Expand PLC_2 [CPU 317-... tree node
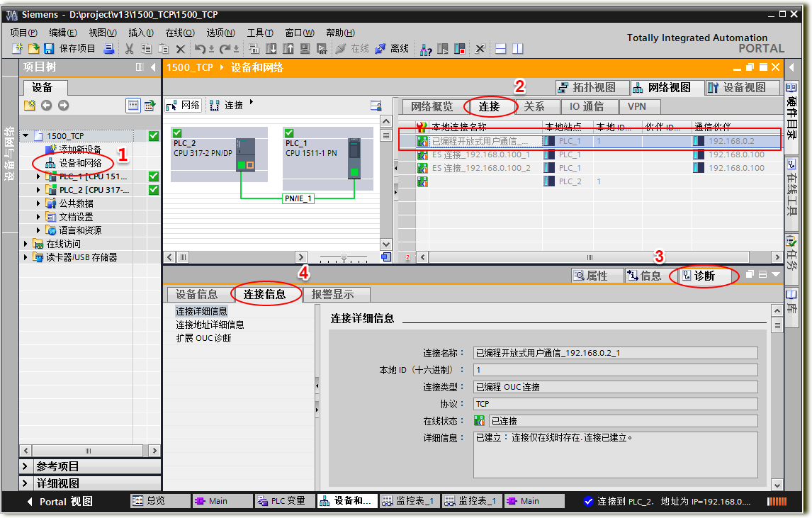The width and height of the screenshot is (812, 518). click(x=38, y=190)
